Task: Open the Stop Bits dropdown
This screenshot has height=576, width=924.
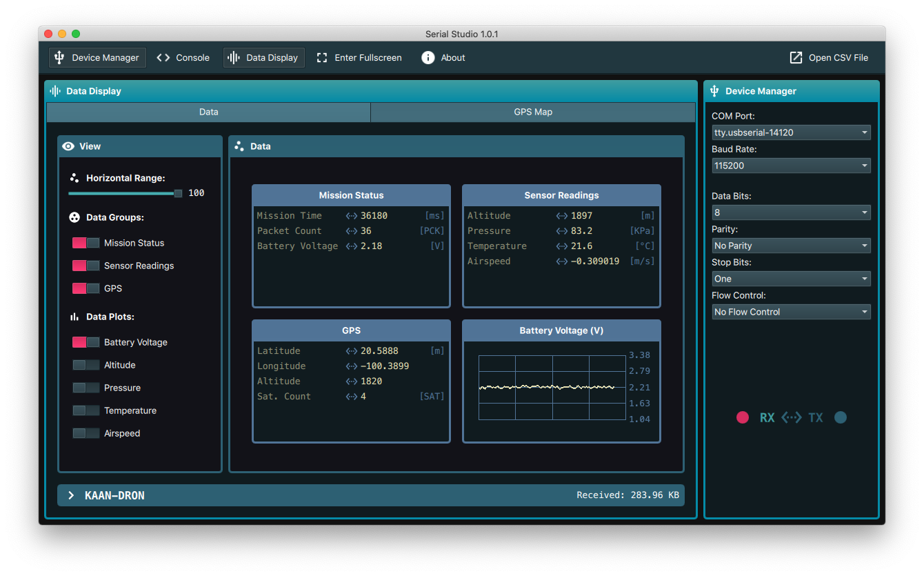Action: tap(791, 279)
